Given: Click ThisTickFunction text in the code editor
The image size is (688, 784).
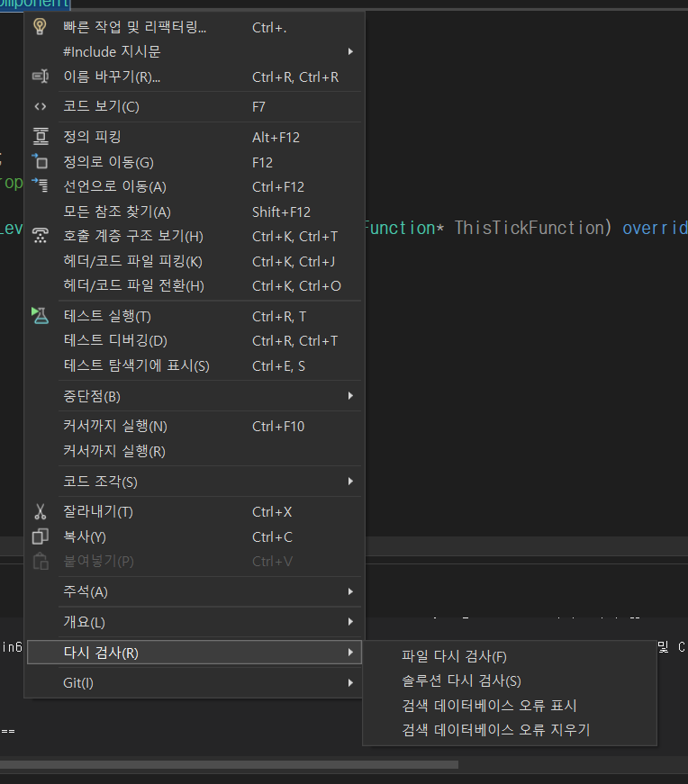Looking at the screenshot, I should [x=530, y=228].
